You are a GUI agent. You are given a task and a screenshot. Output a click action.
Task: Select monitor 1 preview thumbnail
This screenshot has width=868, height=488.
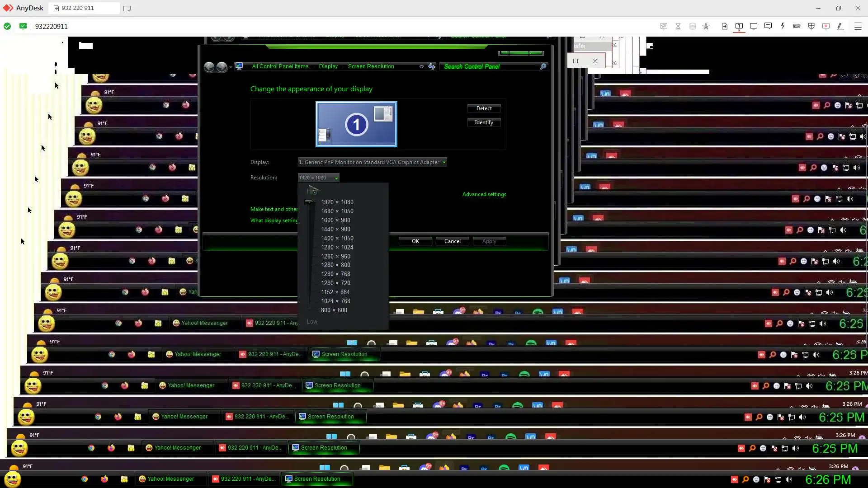[356, 124]
